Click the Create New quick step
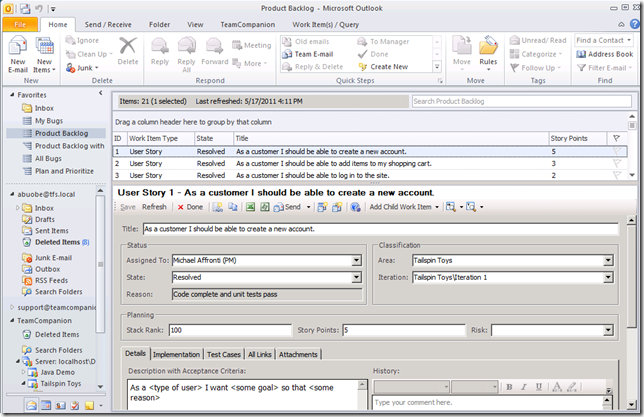 [x=382, y=67]
